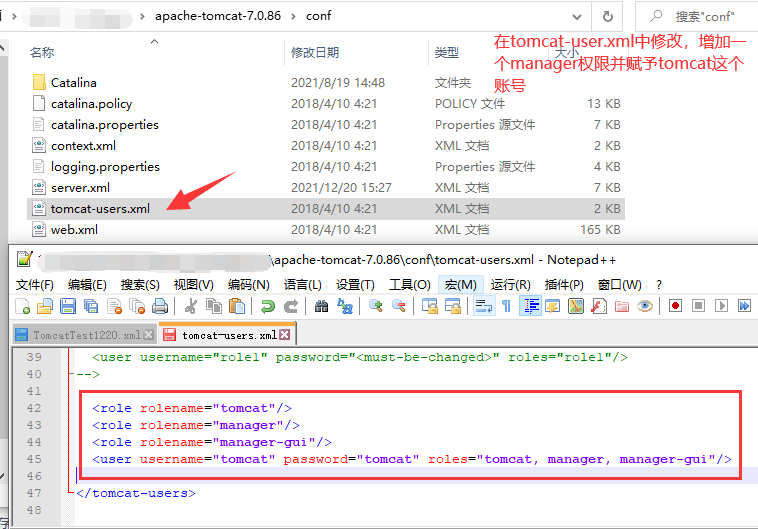This screenshot has height=529, width=758.
Task: Click the Open file folder icon
Action: click(45, 306)
